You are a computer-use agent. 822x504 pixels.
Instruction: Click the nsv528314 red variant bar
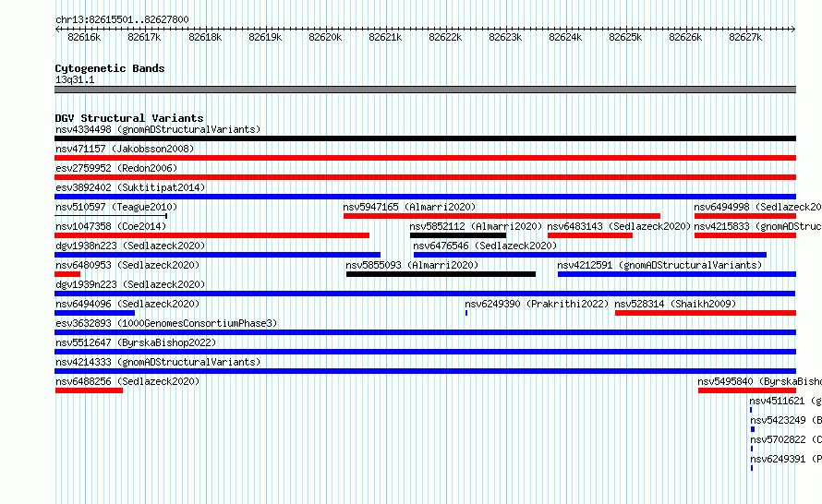(706, 313)
